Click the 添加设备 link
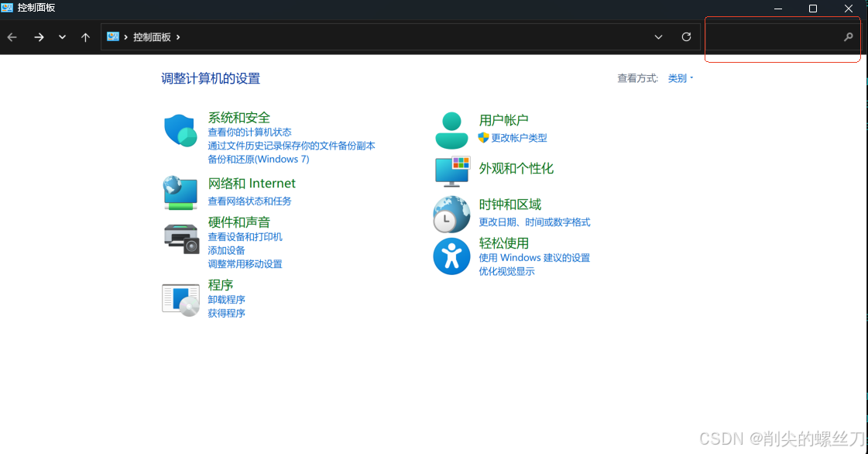Image resolution: width=868 pixels, height=454 pixels. click(226, 250)
